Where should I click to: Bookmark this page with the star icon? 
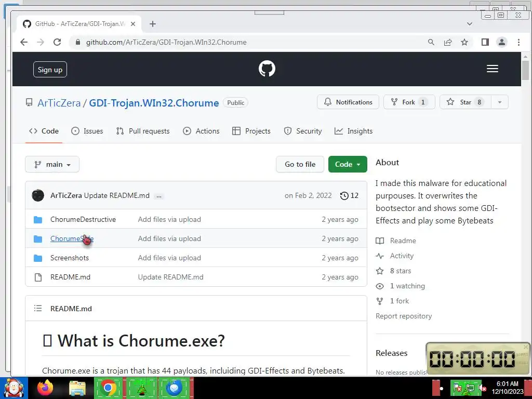click(464, 42)
